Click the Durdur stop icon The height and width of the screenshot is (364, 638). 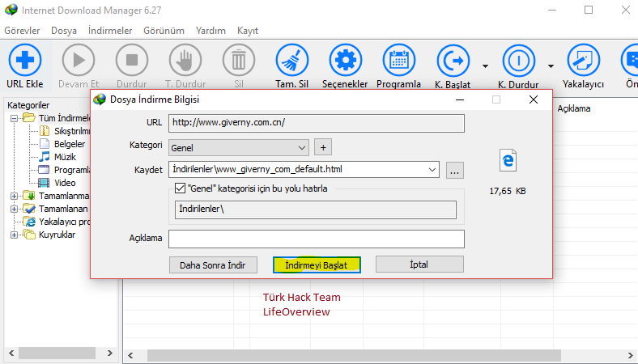point(132,60)
